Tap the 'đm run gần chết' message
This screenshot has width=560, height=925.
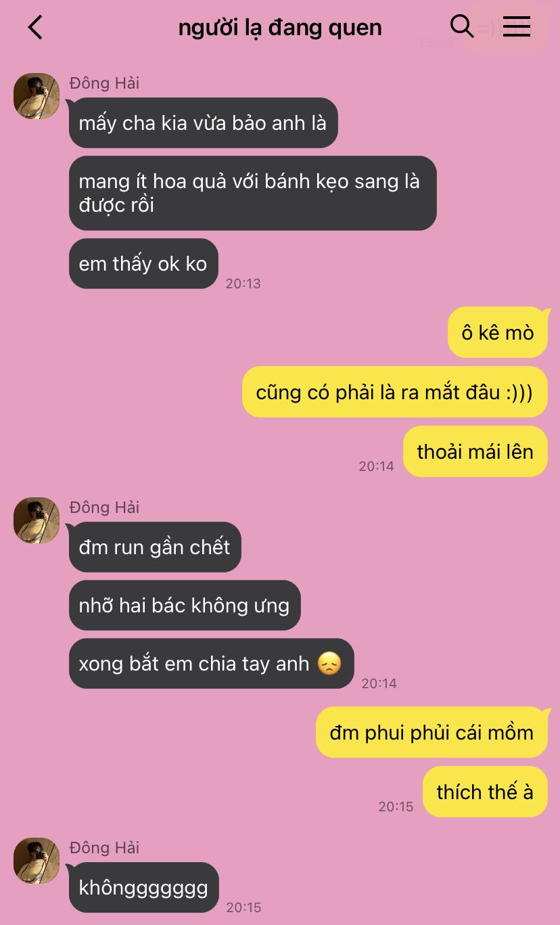(x=155, y=547)
